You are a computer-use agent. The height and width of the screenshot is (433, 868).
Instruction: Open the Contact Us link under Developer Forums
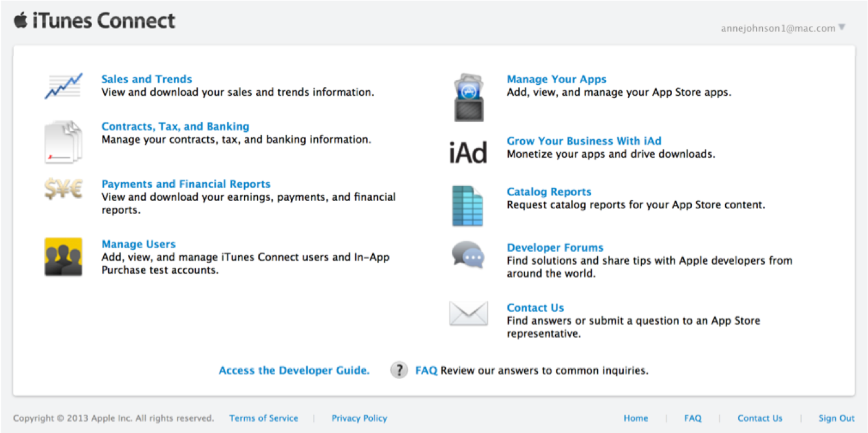(535, 307)
